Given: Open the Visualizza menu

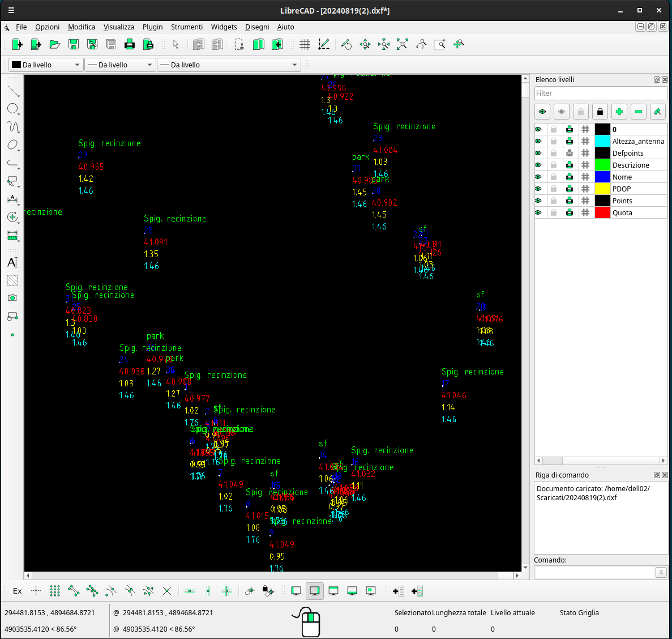Looking at the screenshot, I should [119, 27].
